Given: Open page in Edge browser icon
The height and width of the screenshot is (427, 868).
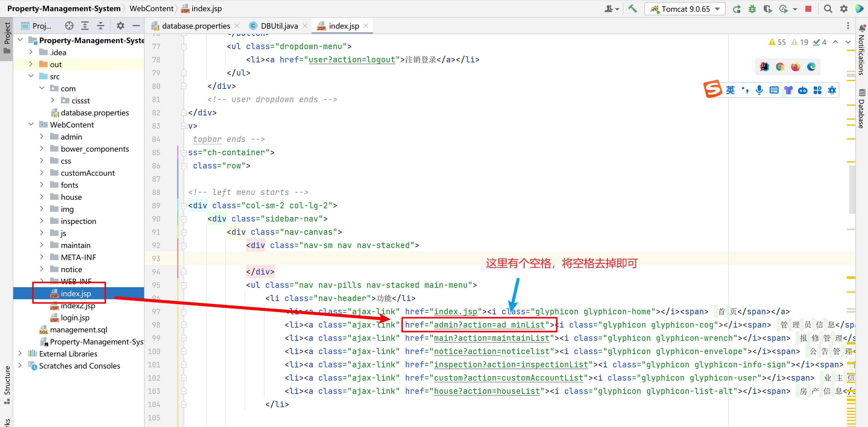Looking at the screenshot, I should tap(811, 67).
